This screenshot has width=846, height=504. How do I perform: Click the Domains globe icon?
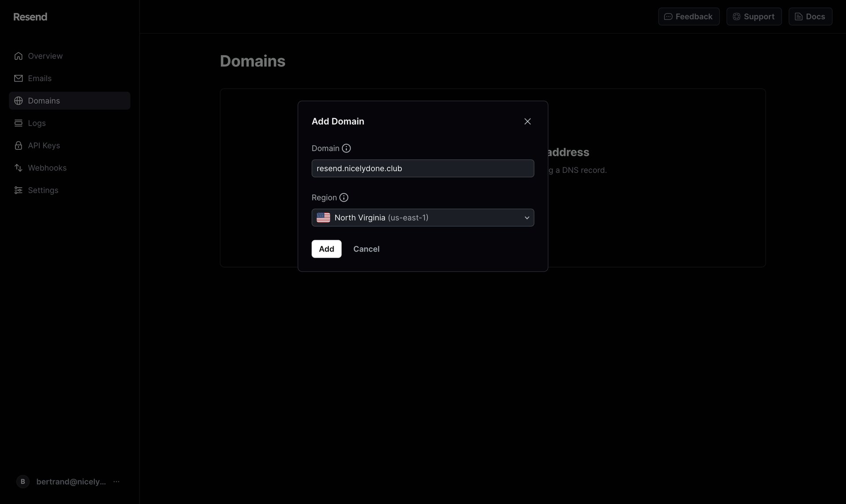[x=18, y=100]
